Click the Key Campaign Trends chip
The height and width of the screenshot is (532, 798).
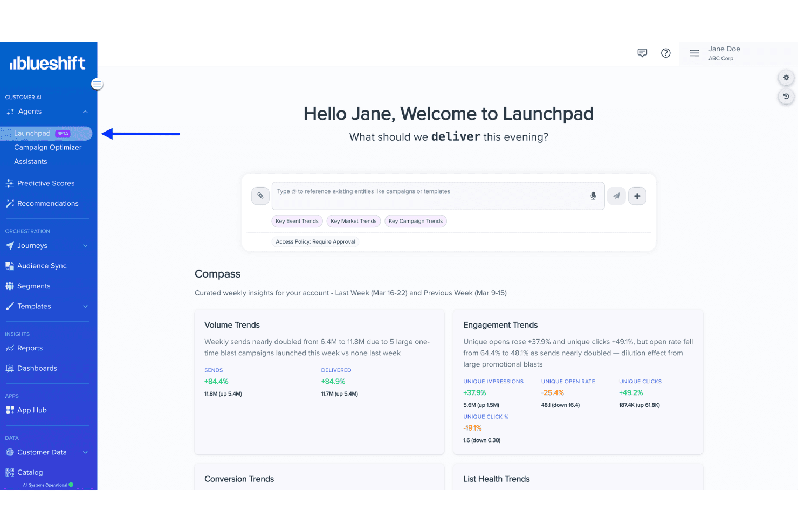click(x=416, y=221)
